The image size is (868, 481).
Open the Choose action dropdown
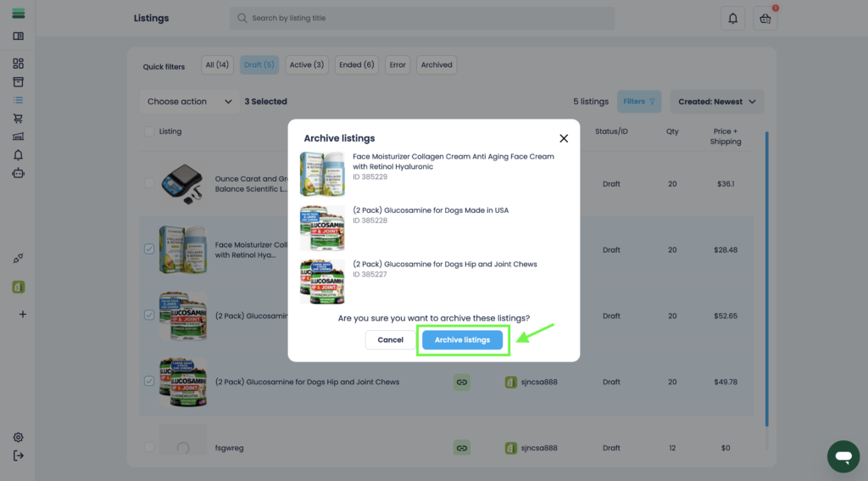189,102
